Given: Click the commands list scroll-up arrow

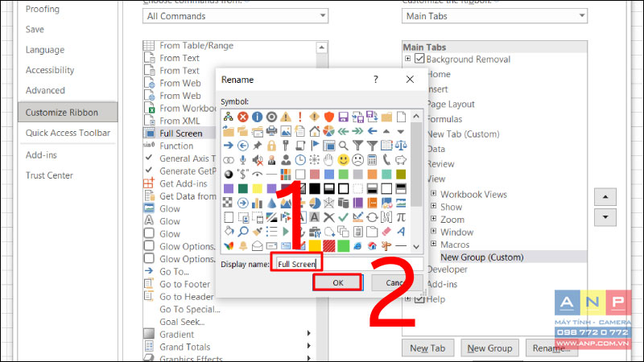Looking at the screenshot, I should point(321,47).
